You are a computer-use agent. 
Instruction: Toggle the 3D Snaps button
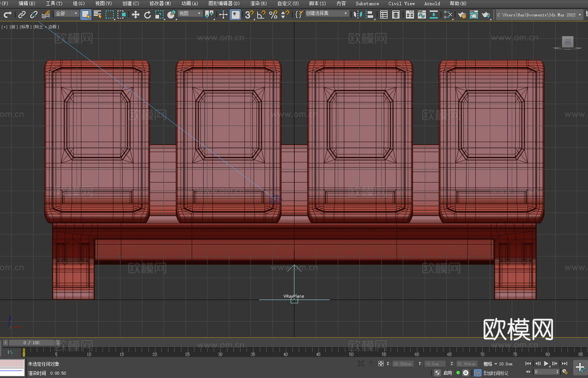pos(249,14)
